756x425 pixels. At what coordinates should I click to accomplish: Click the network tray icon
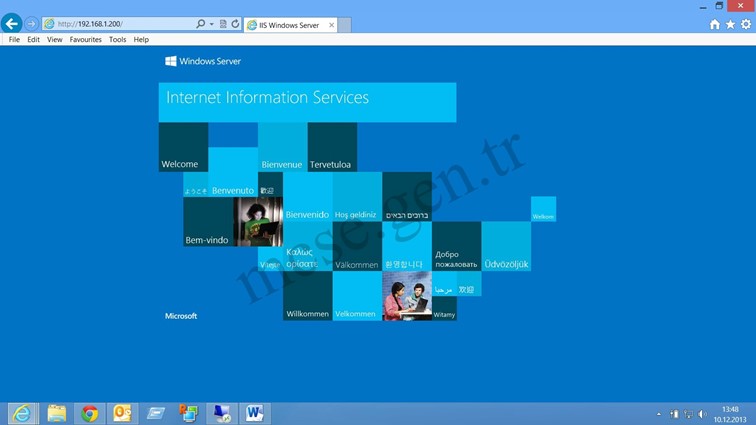coord(688,414)
